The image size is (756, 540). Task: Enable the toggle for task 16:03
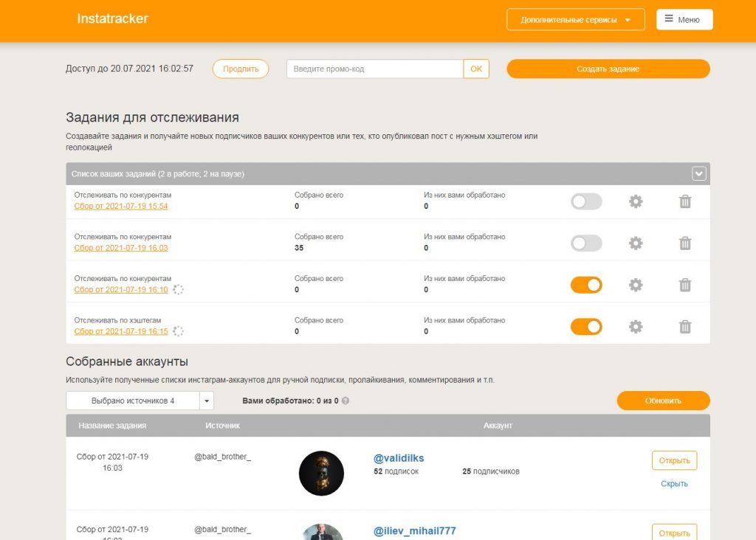point(586,243)
